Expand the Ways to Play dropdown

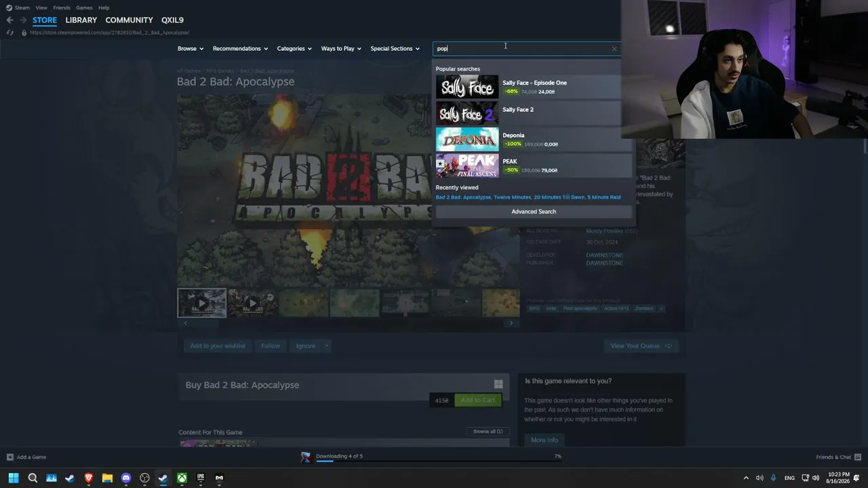point(341,49)
